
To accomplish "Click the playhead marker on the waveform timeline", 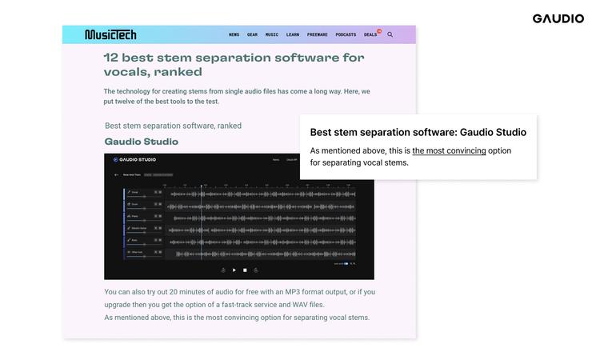I will 201,186.
